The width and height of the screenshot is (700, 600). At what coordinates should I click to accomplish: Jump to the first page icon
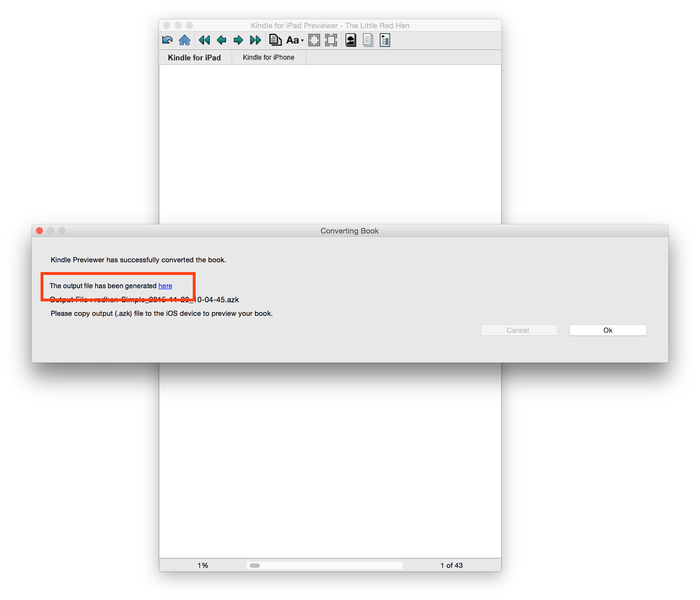tap(204, 40)
